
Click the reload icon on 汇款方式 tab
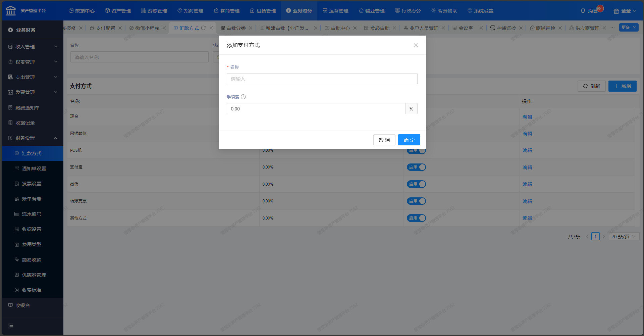(203, 28)
